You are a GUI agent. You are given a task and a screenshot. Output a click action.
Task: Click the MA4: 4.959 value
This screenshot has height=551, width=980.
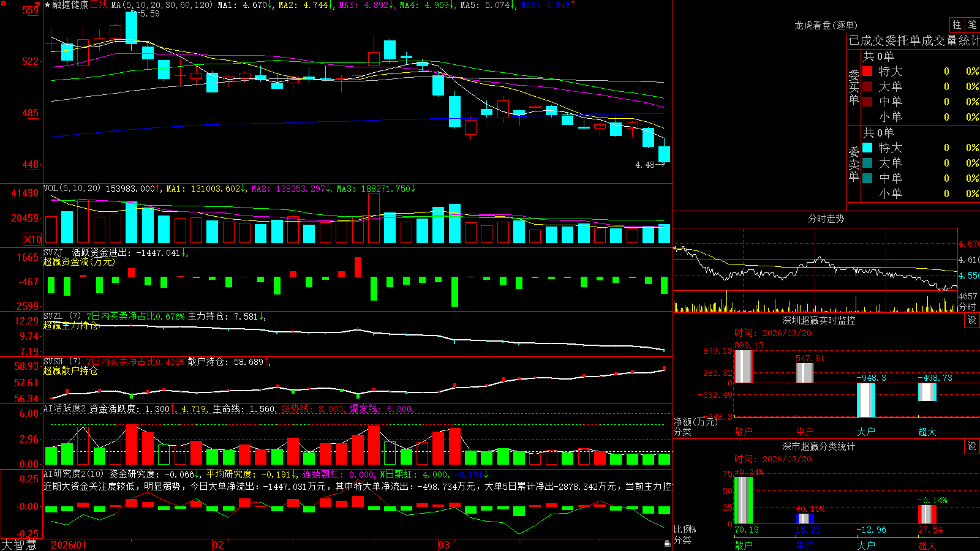pos(424,5)
